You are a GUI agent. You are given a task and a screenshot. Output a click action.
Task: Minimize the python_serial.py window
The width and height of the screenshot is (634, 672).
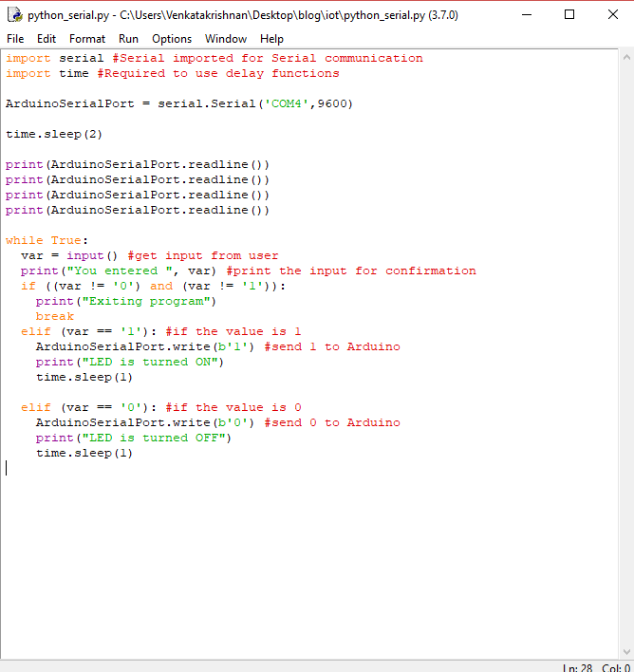point(527,14)
